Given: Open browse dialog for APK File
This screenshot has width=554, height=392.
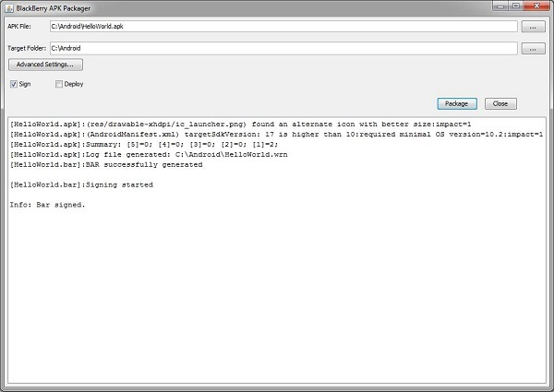Looking at the screenshot, I should click(533, 27).
